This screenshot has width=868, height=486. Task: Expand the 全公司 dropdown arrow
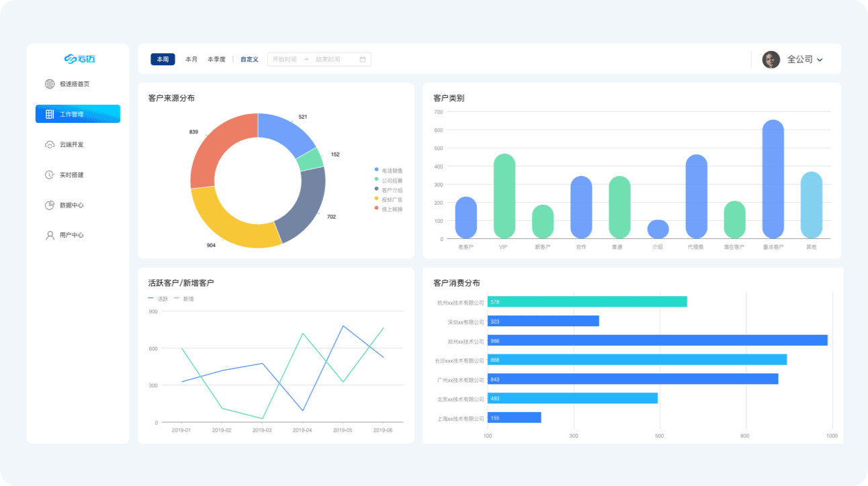(x=820, y=60)
